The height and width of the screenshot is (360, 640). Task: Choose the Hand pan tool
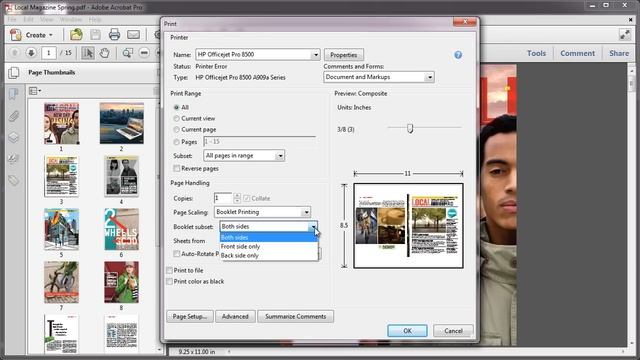click(104, 53)
